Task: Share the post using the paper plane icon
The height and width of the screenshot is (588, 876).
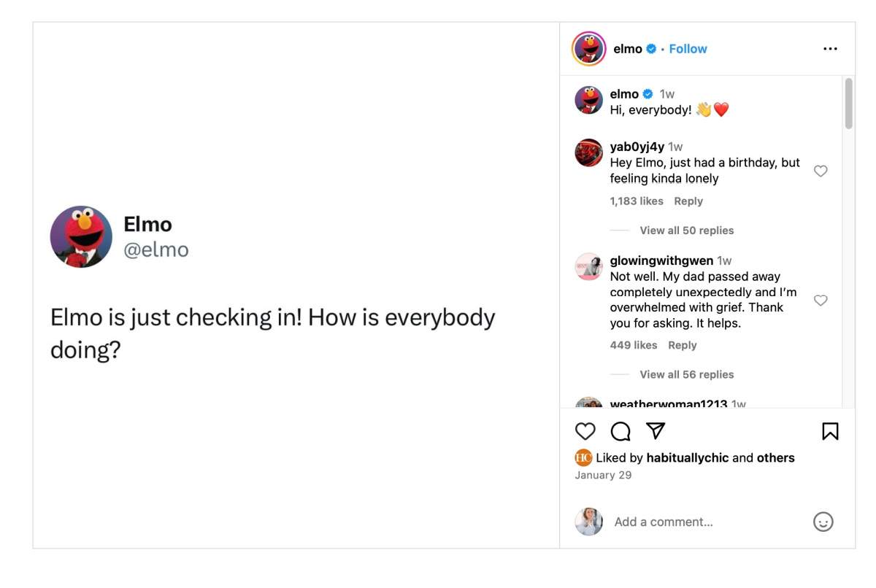Action: 655,431
